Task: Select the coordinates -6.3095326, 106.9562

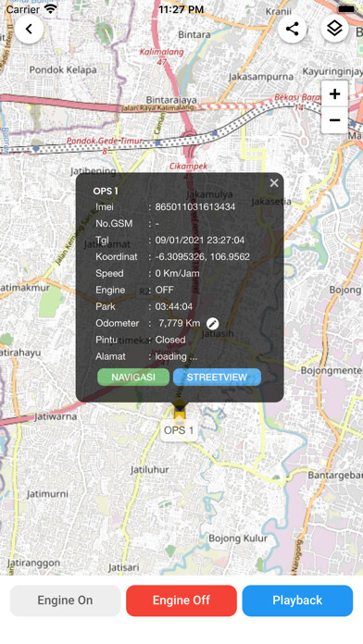Action: 202,257
